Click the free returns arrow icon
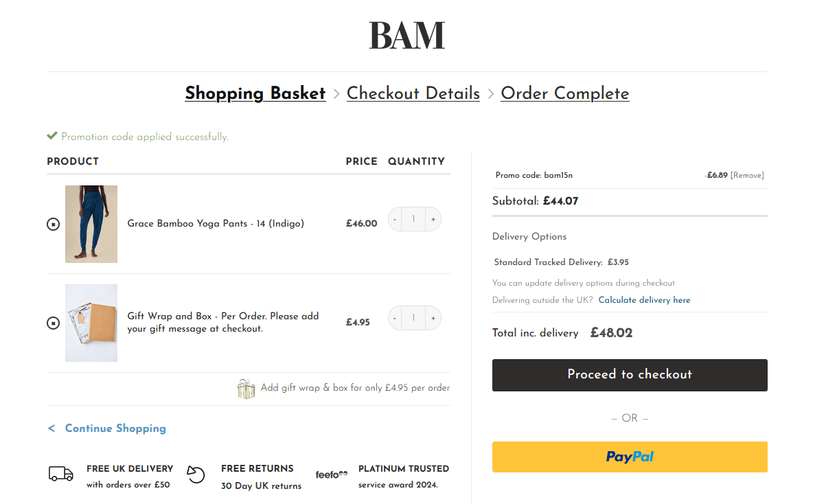This screenshot has width=837, height=504. point(196,474)
